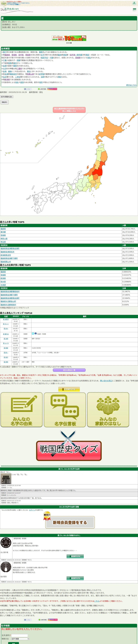138x644 pixels.
Task: Open the 都道府県別 ランキング 詳しい情報はこちら button
Action: 69,110
